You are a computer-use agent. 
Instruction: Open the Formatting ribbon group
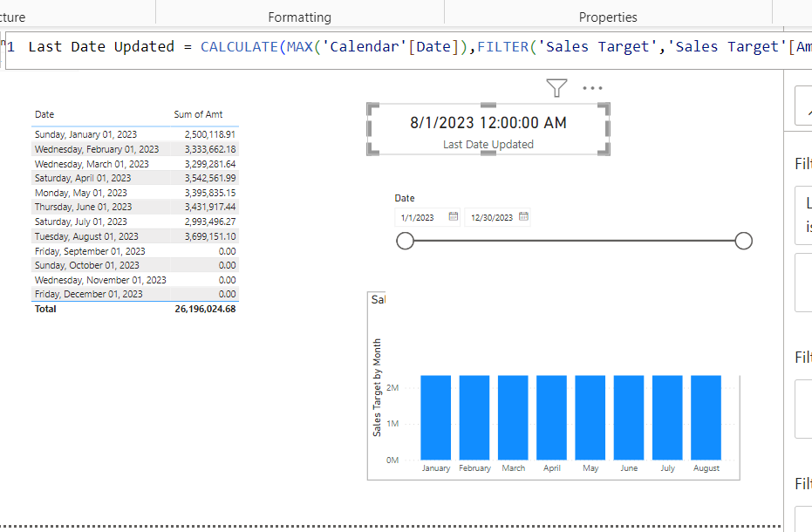click(x=299, y=17)
